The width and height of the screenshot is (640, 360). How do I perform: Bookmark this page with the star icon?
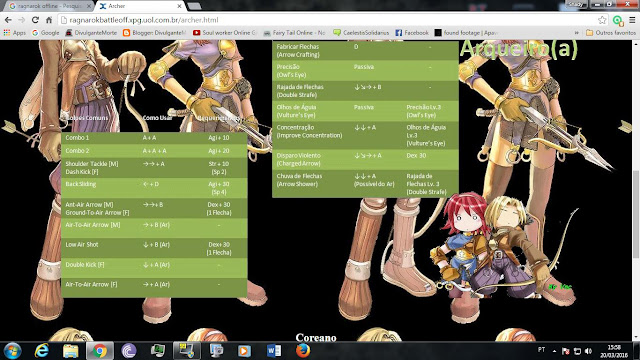coord(602,20)
